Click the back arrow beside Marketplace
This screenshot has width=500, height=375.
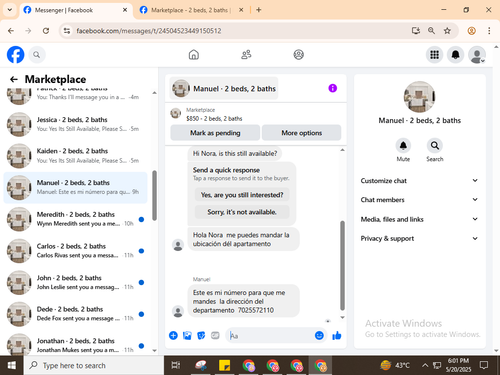(14, 79)
